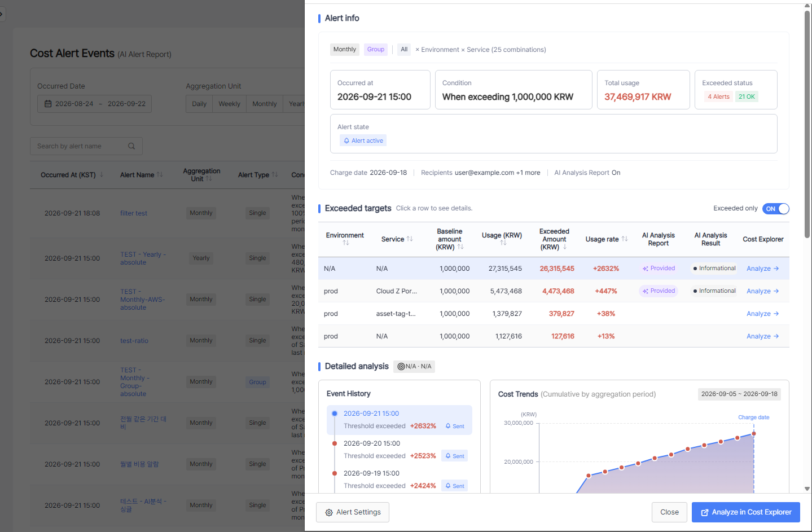This screenshot has height=532, width=812.
Task: Click the Close button
Action: pyautogui.click(x=669, y=512)
